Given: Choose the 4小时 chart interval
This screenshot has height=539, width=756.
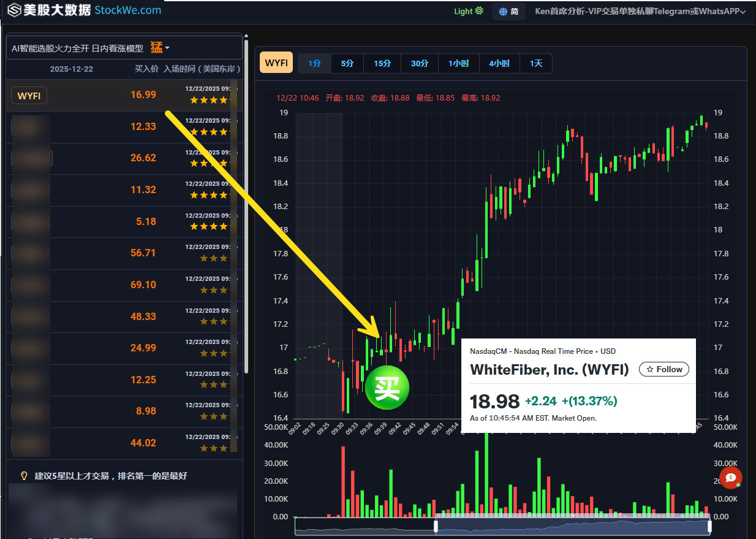Looking at the screenshot, I should (499, 63).
